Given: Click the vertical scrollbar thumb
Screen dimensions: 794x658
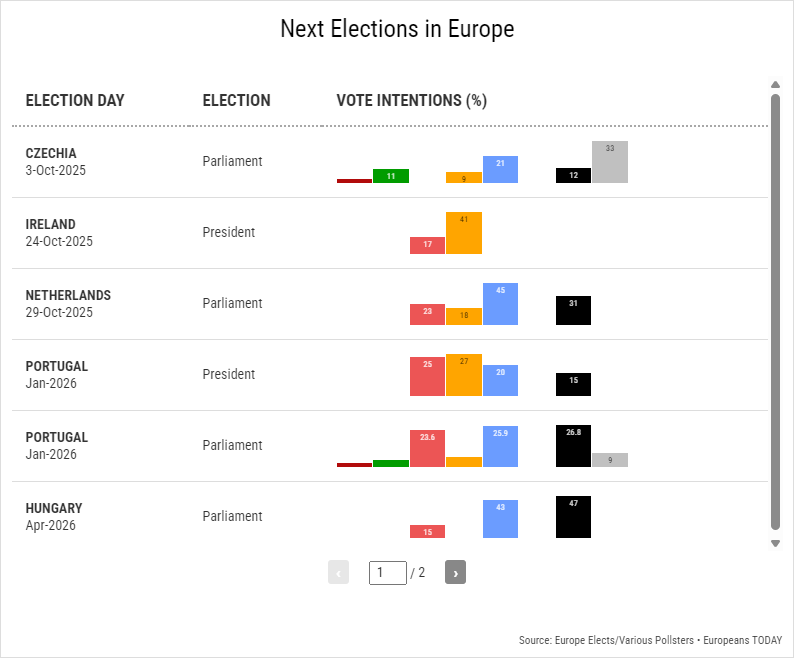Looking at the screenshot, I should 775,312.
